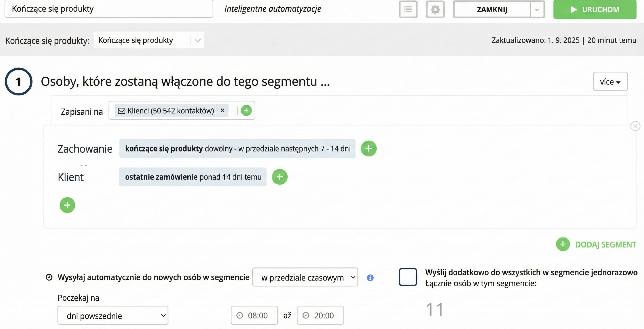The height and width of the screenshot is (329, 644).
Task: Add condition after kończące się produkty rule
Action: pos(369,149)
